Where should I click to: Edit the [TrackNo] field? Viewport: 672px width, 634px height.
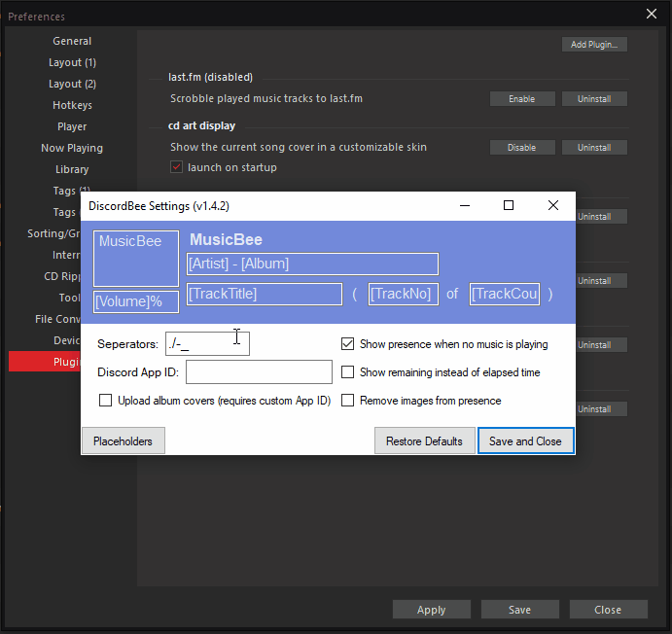404,294
